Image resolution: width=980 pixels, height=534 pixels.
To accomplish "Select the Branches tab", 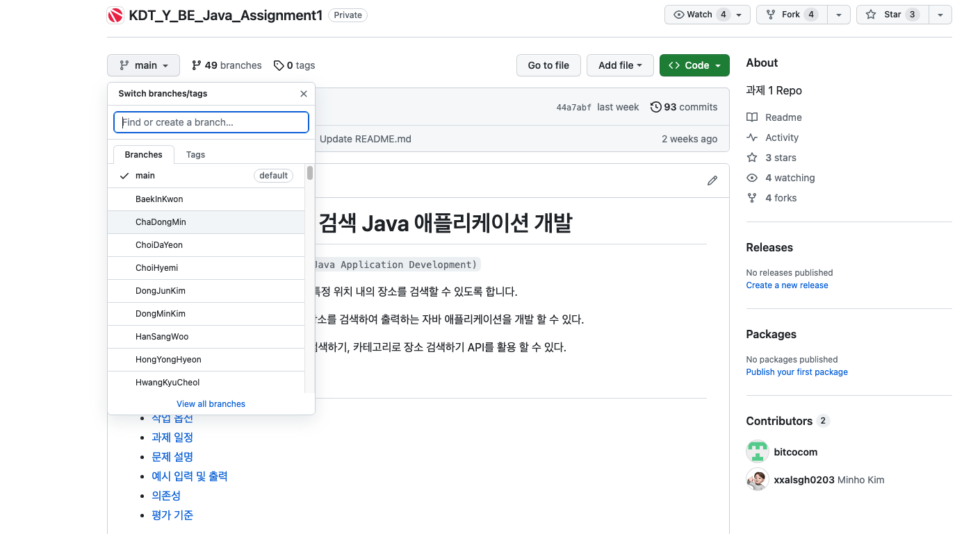I will click(x=144, y=154).
